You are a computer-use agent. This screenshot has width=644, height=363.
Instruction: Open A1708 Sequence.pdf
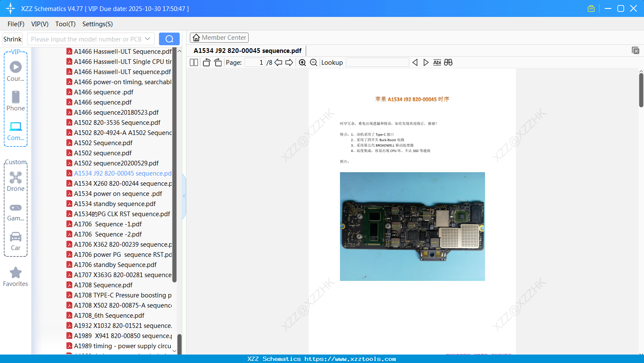pos(100,285)
